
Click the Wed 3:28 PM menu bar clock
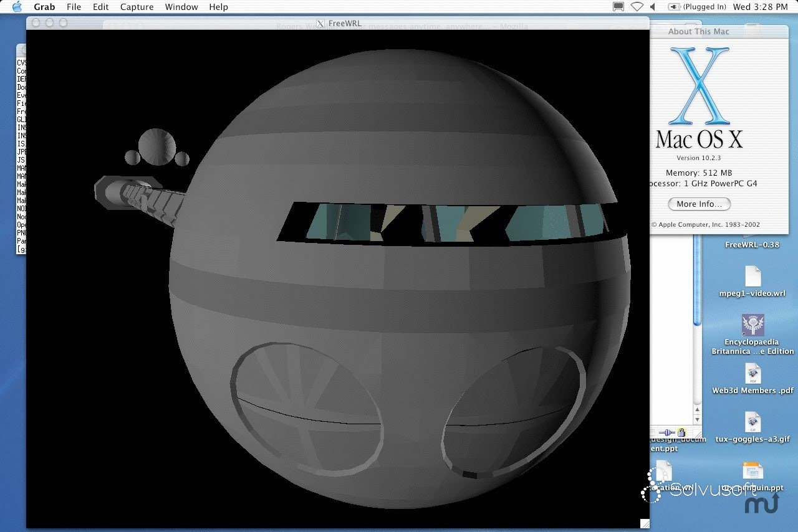coord(761,7)
